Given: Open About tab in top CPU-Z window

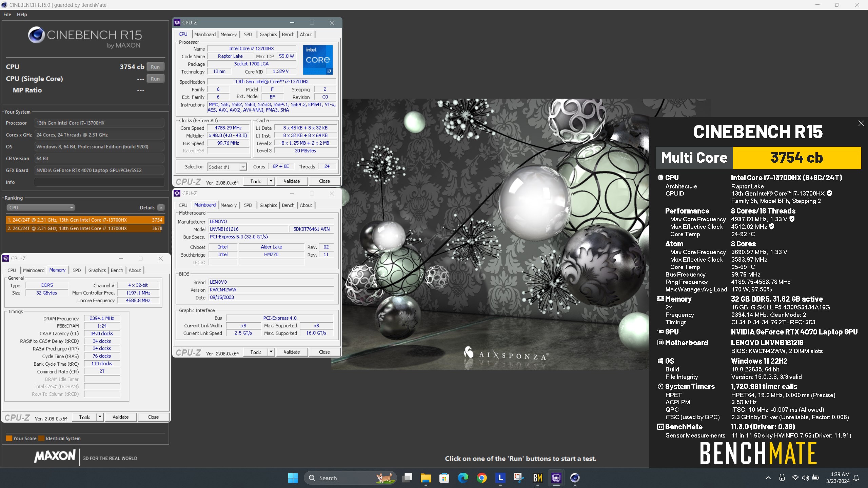Looking at the screenshot, I should (x=306, y=35).
